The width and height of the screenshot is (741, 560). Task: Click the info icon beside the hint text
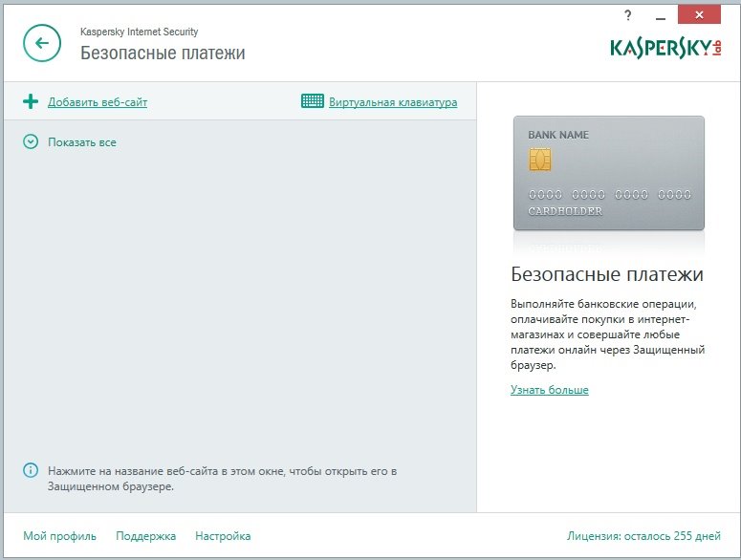[x=31, y=471]
